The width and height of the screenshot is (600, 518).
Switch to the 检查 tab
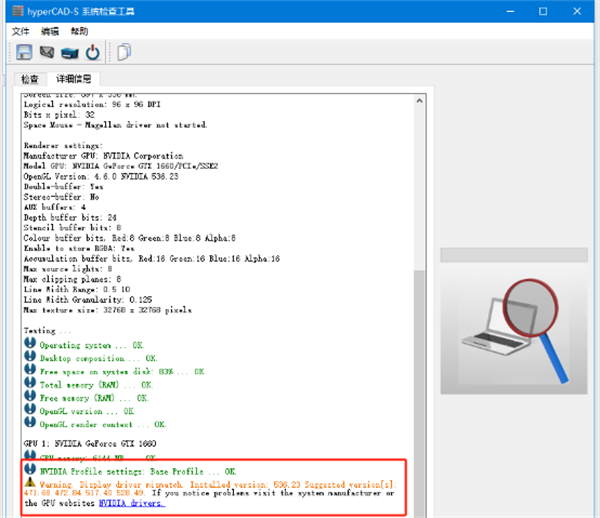click(x=30, y=79)
